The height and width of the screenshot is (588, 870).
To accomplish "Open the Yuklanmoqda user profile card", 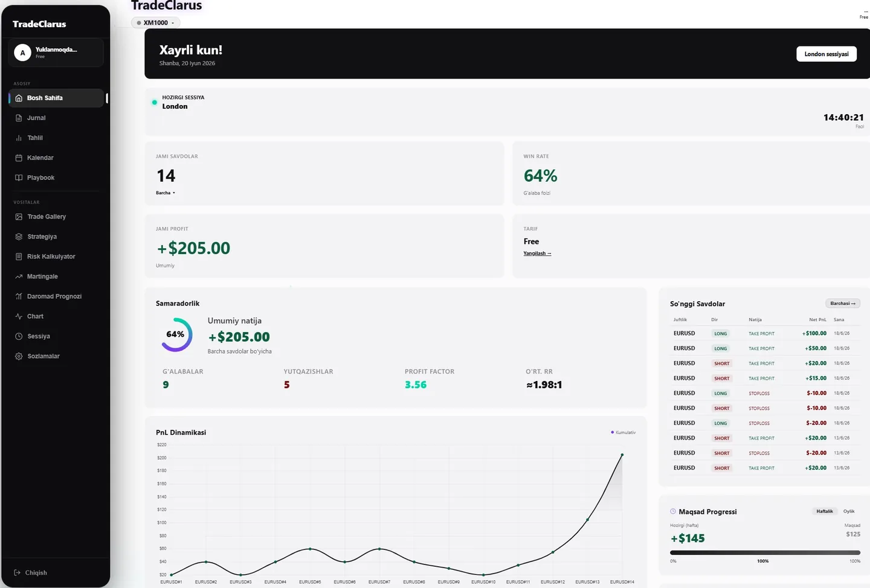I will click(56, 53).
